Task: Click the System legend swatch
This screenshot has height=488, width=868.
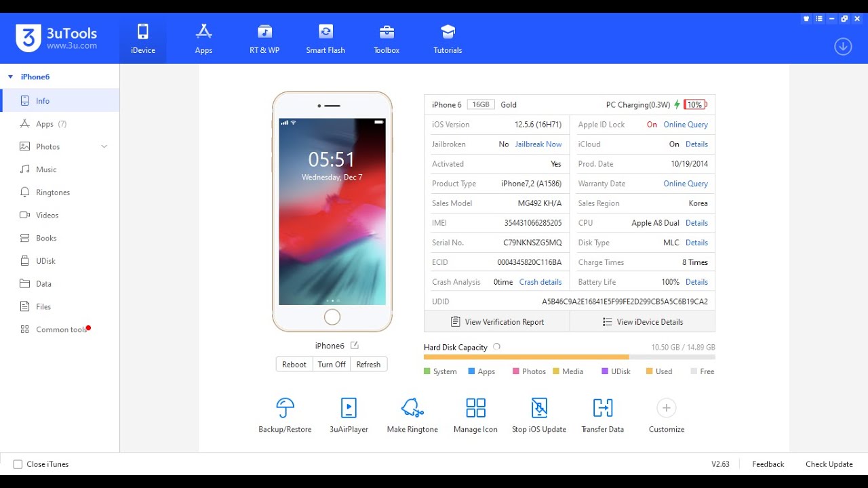Action: [x=427, y=371]
